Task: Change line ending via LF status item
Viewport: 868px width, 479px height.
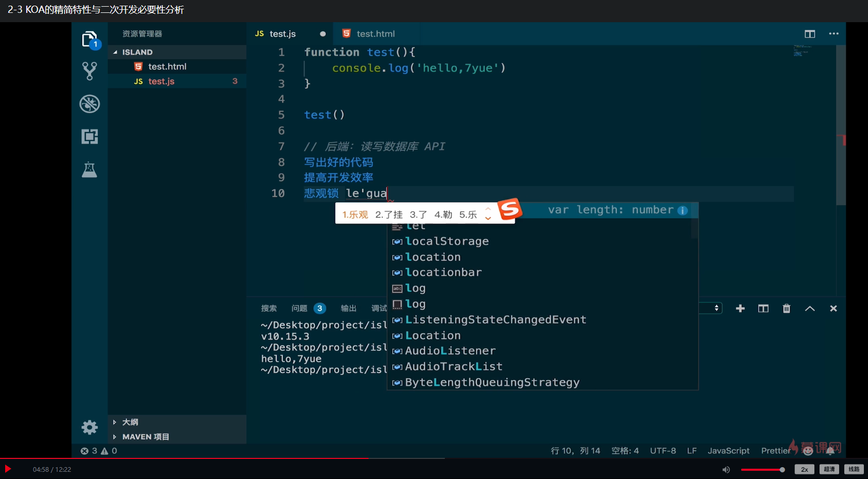Action: tap(692, 451)
